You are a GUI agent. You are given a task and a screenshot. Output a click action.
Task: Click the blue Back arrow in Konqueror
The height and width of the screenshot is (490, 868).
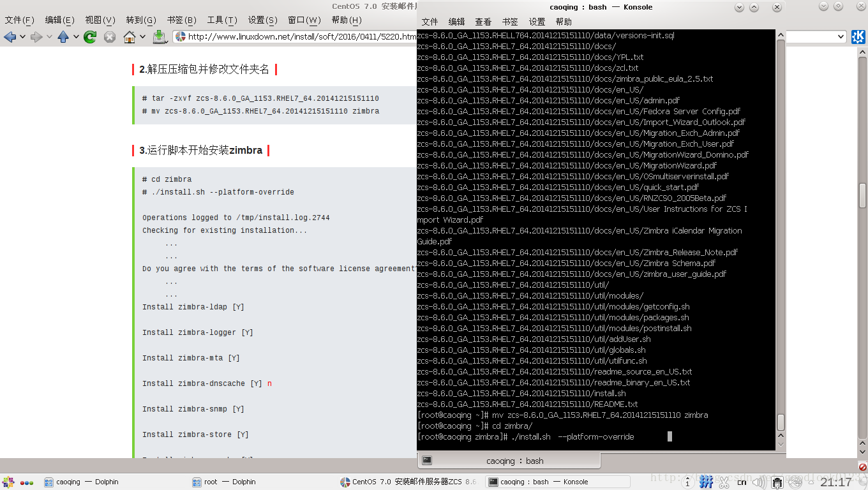10,37
